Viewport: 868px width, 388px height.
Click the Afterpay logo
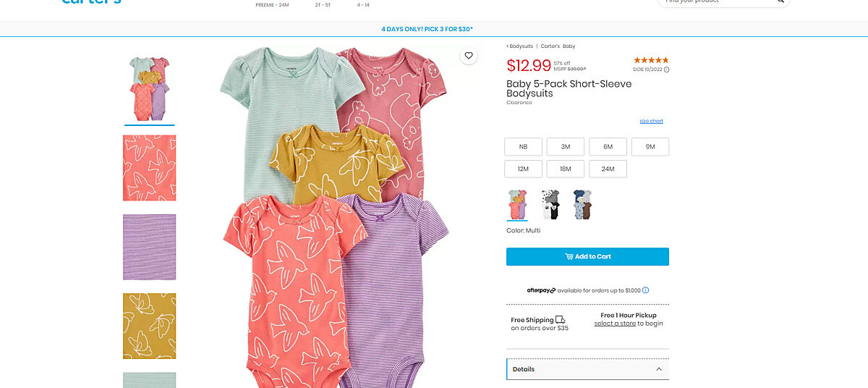coord(541,290)
